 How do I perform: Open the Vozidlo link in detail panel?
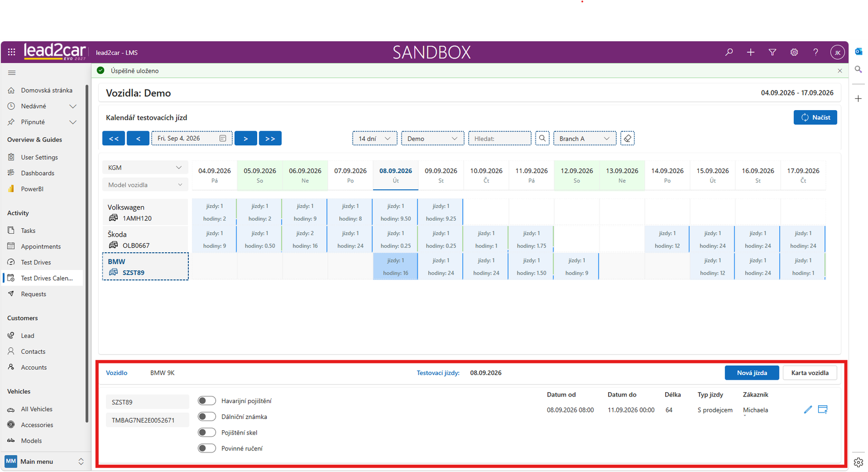(x=117, y=373)
